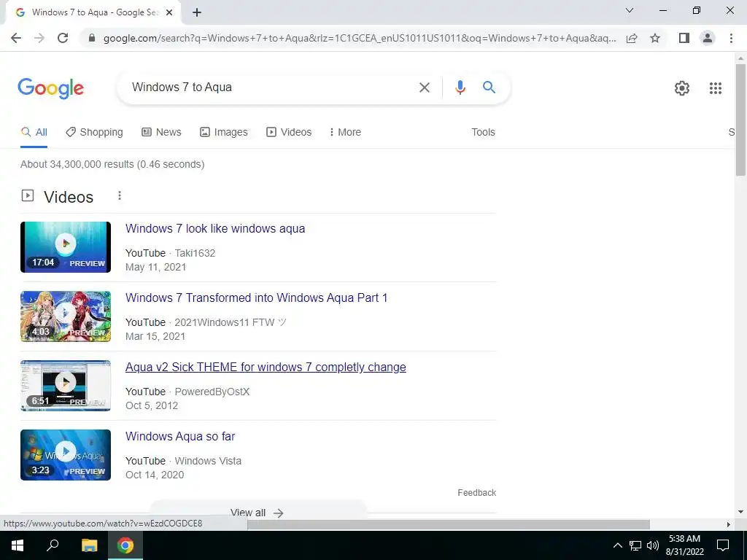The image size is (747, 560).
Task: Open the Videos section three-dot menu
Action: [x=120, y=195]
